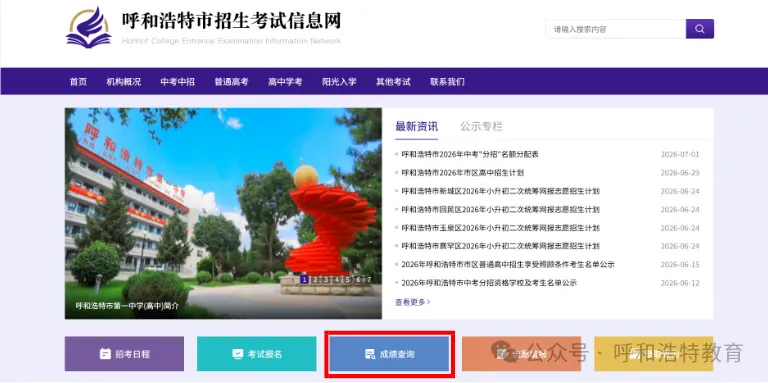The height and width of the screenshot is (383, 768).
Task: Select carousel slide 2 indicator
Action: [x=315, y=280]
